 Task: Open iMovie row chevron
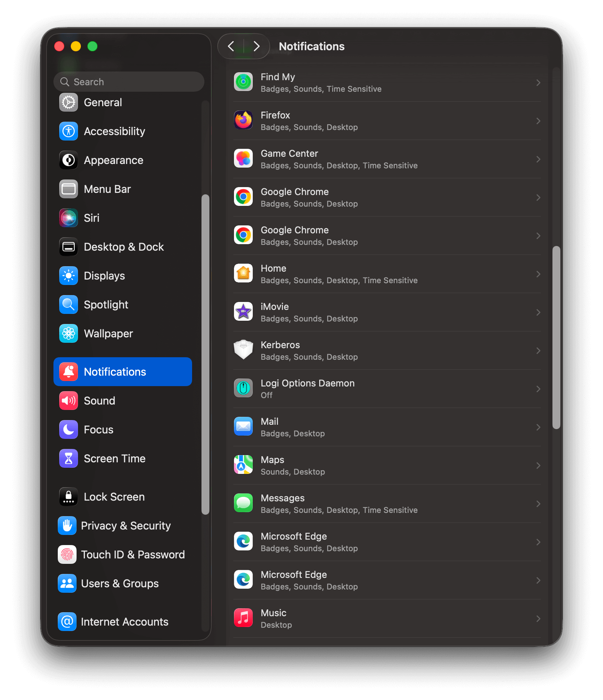click(538, 312)
